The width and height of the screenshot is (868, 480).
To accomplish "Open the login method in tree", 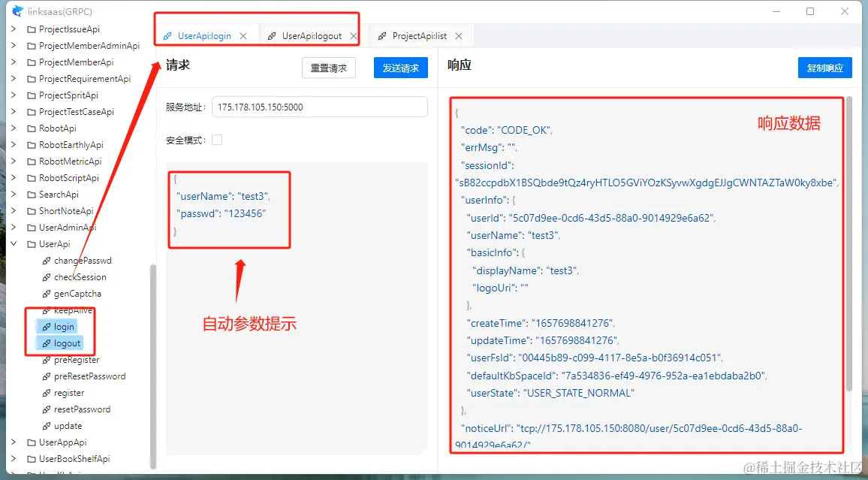I will coord(64,327).
